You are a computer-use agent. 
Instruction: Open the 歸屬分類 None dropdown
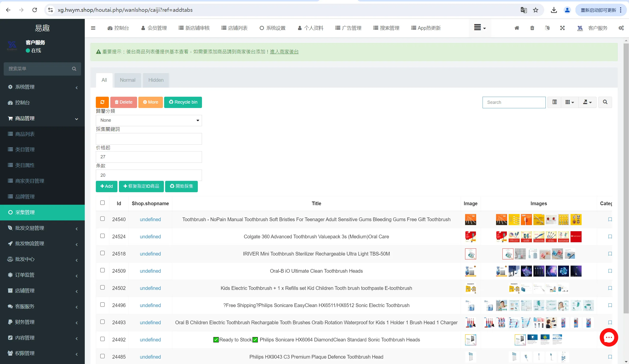tap(149, 121)
